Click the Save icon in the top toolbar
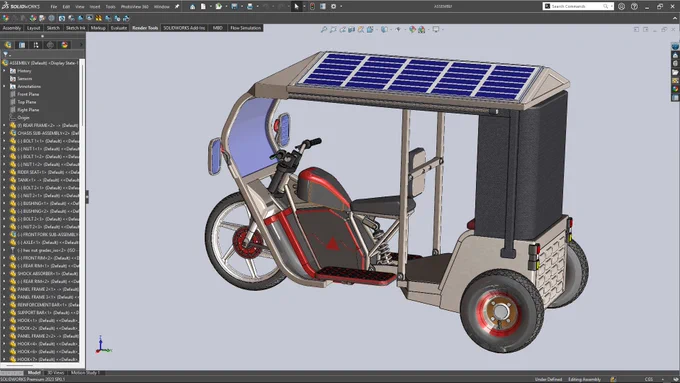Image resolution: width=680 pixels, height=383 pixels. coord(234,7)
